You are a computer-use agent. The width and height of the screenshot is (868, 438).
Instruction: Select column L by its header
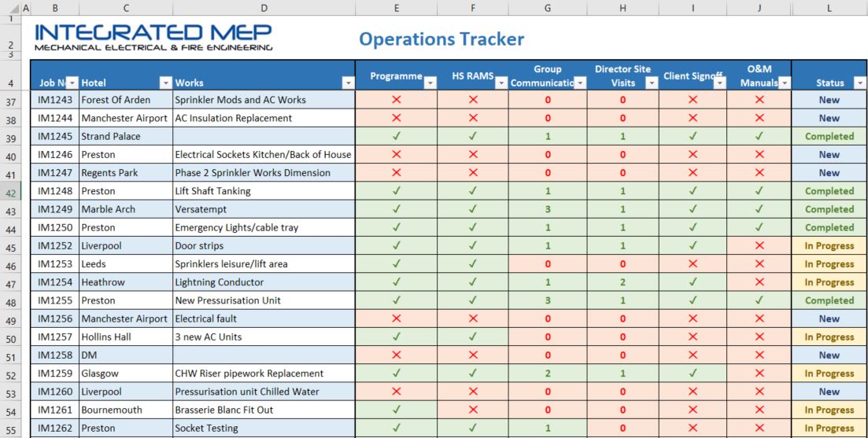[829, 8]
